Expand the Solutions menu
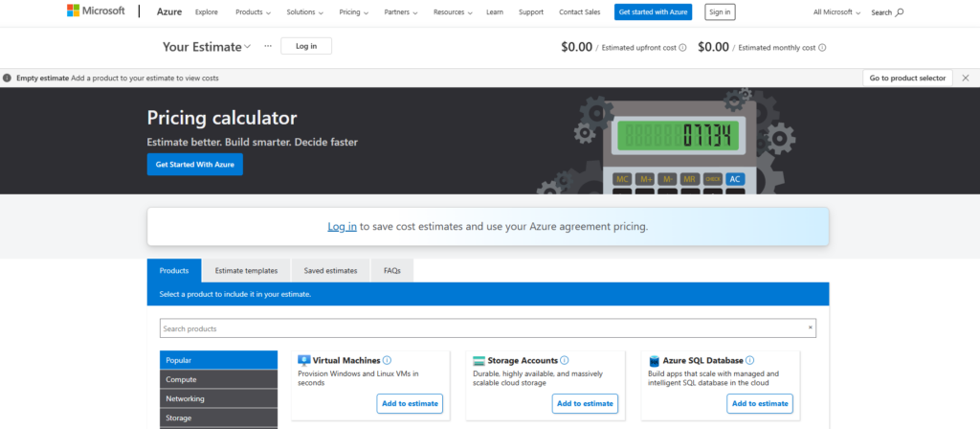This screenshot has width=980, height=429. coord(305,11)
